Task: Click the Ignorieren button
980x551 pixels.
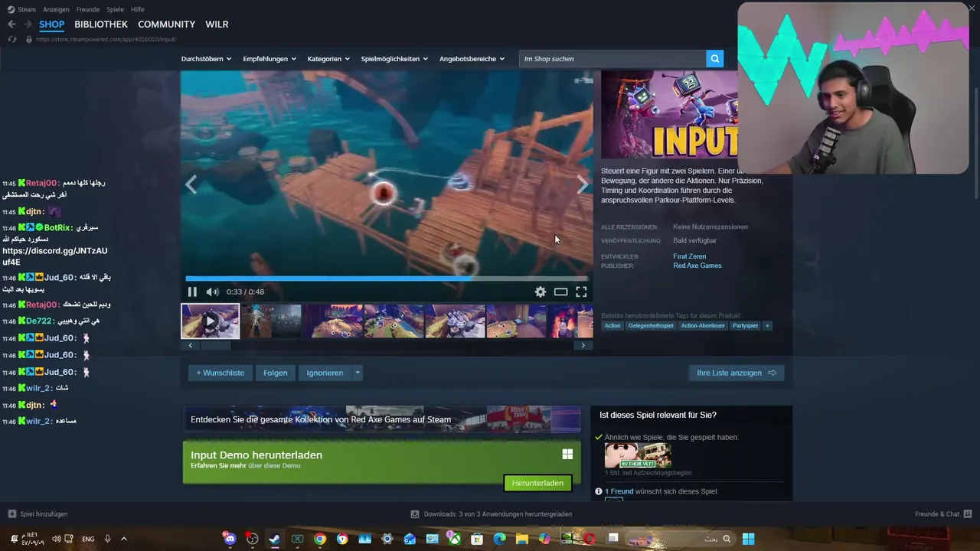Action: pyautogui.click(x=325, y=373)
